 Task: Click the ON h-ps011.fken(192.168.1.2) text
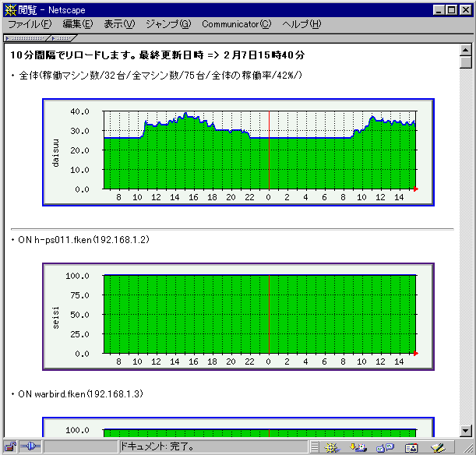(84, 240)
